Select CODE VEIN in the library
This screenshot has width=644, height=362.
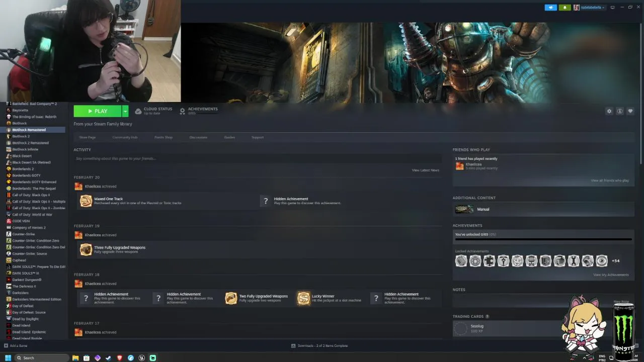click(21, 221)
